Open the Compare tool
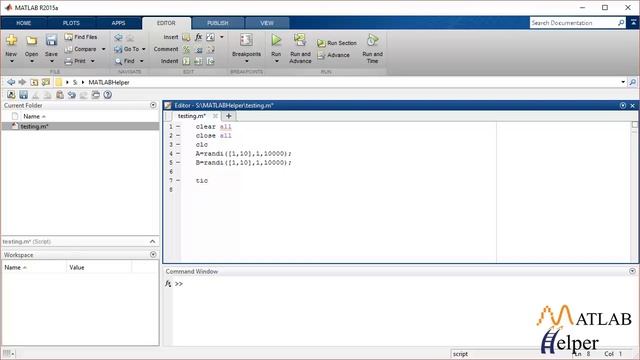 (81, 49)
